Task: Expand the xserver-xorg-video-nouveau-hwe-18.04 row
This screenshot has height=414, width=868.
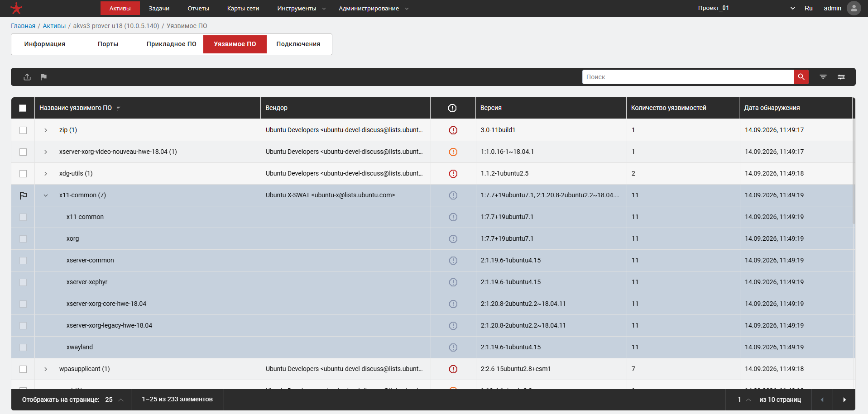Action: pos(46,152)
